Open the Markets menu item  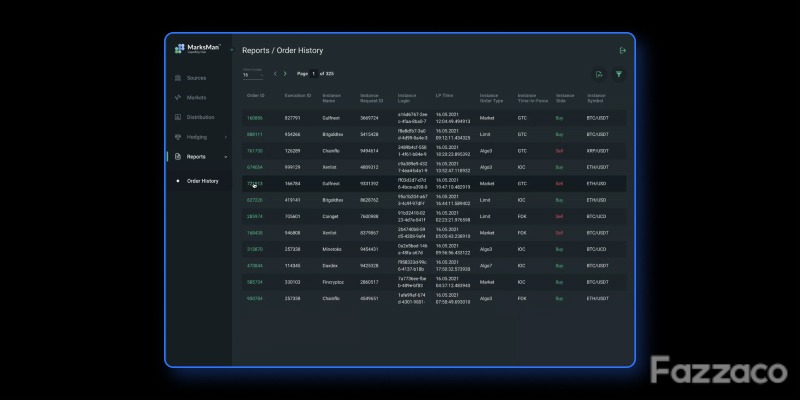196,97
